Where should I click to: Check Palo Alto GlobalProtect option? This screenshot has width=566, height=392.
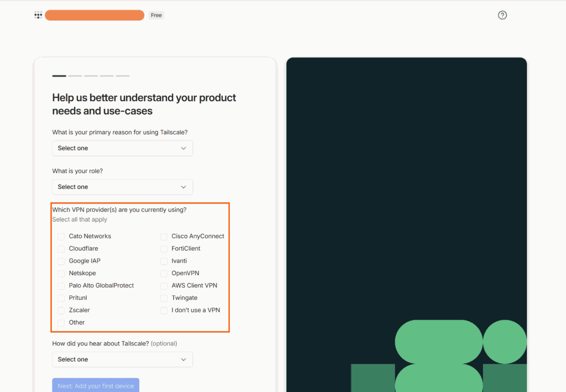pos(61,286)
